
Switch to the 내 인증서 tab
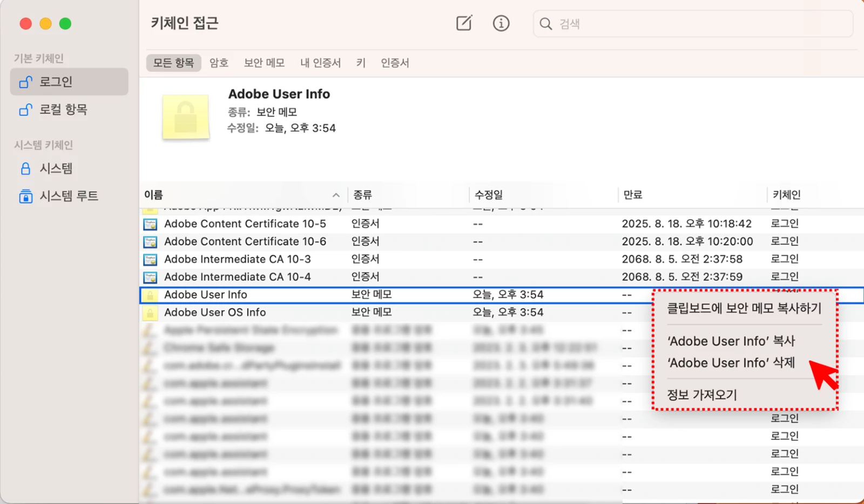pyautogui.click(x=320, y=63)
